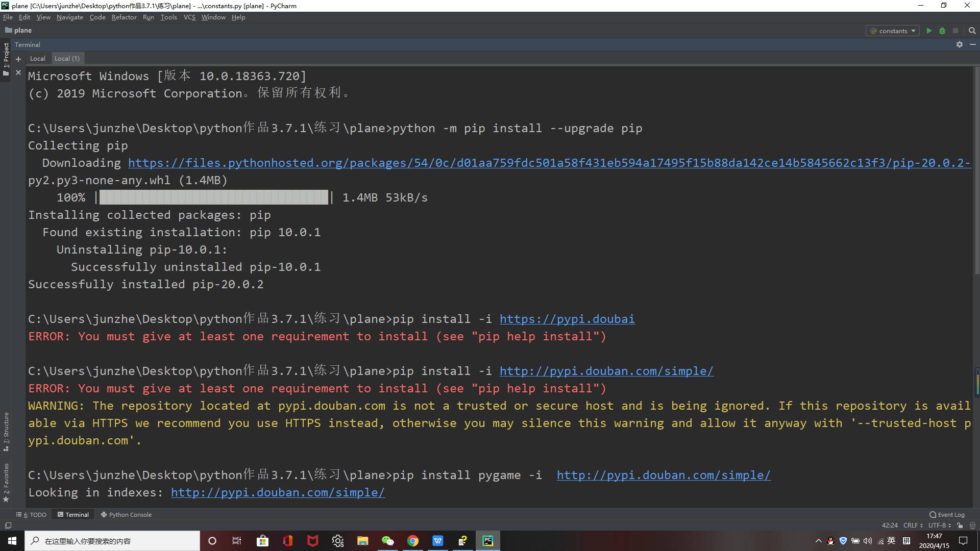
Task: Open File Explorer from the taskbar
Action: (x=362, y=541)
